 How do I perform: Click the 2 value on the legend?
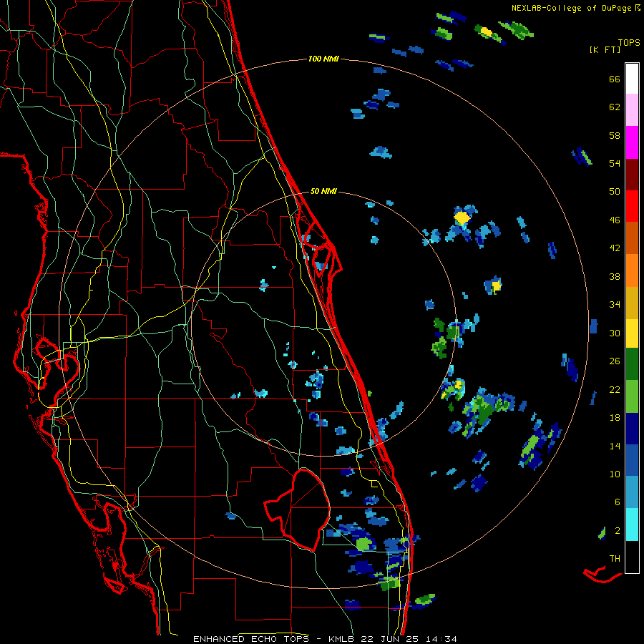click(618, 531)
